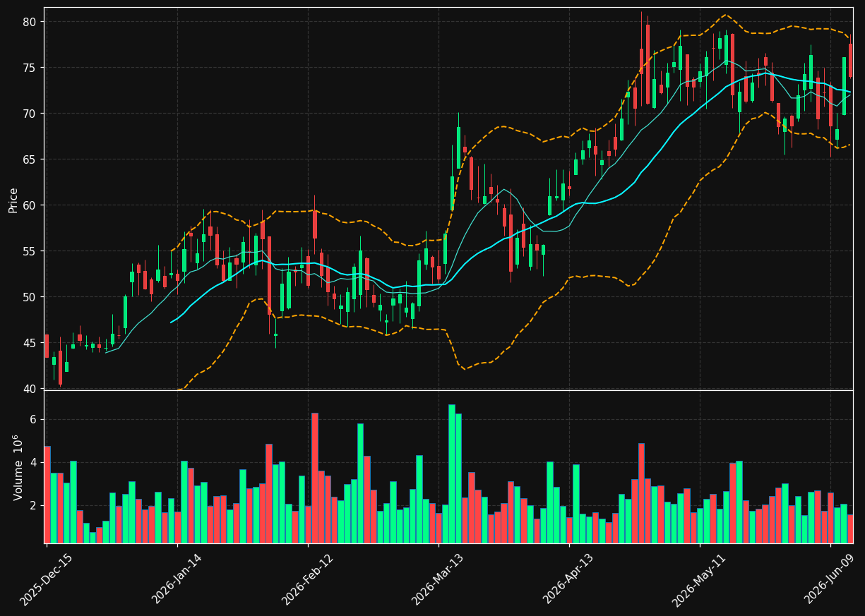
Task: Select the 2 volume tick label
Action: pos(33,506)
